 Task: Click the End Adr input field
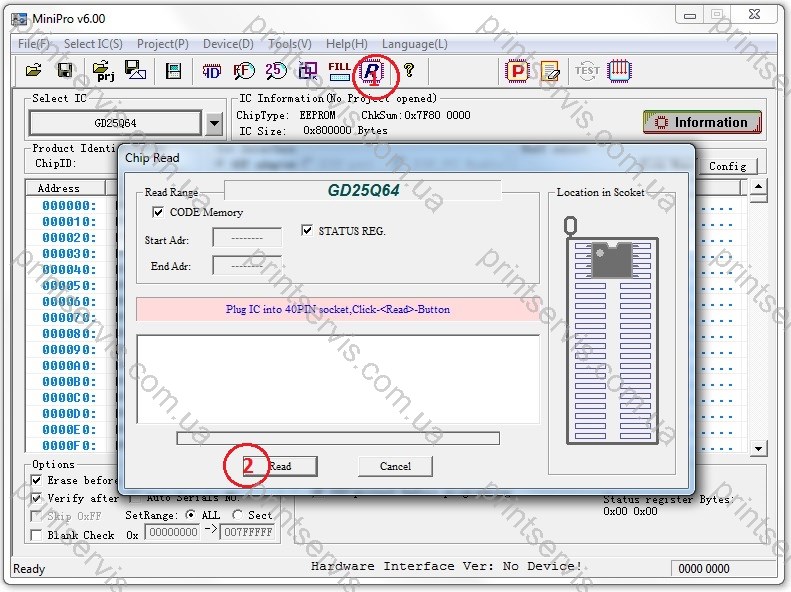(247, 265)
